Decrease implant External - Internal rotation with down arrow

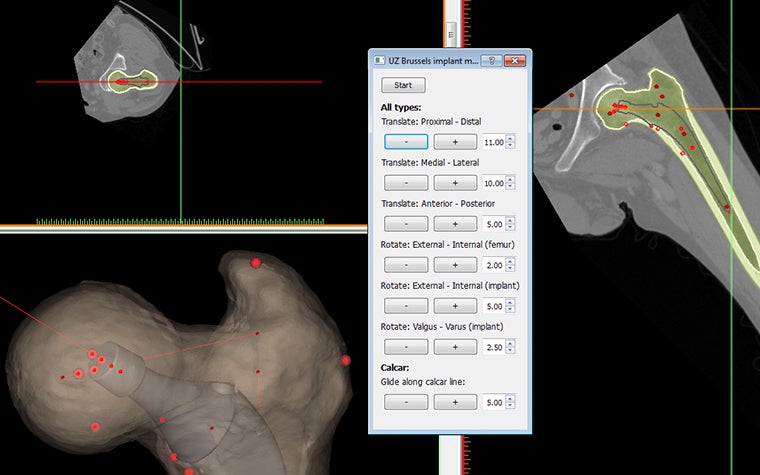(x=510, y=309)
